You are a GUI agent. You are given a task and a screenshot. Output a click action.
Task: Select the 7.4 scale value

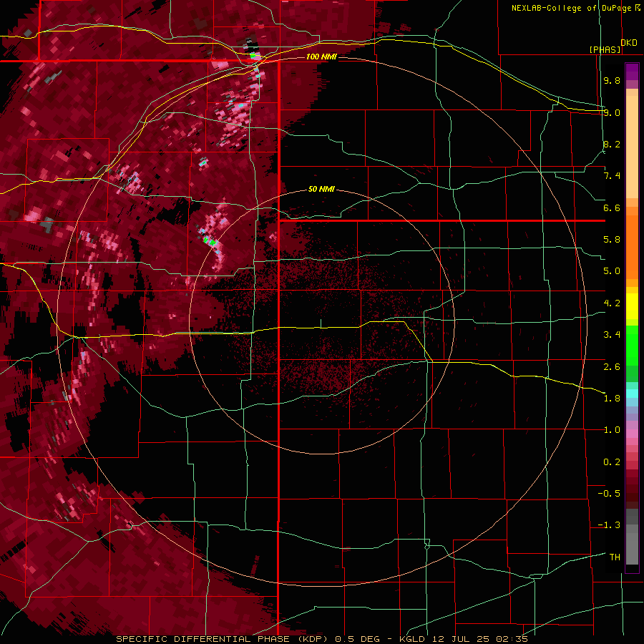point(612,176)
